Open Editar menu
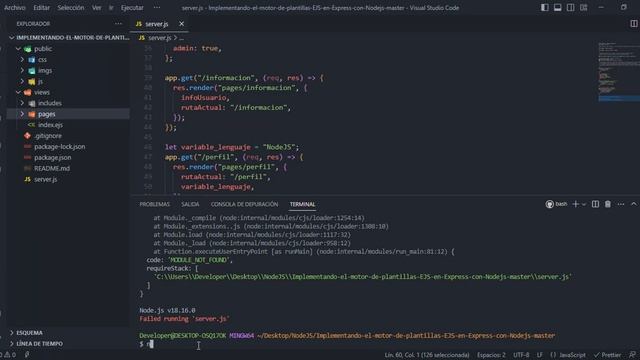The width and height of the screenshot is (640, 360). pos(41,8)
